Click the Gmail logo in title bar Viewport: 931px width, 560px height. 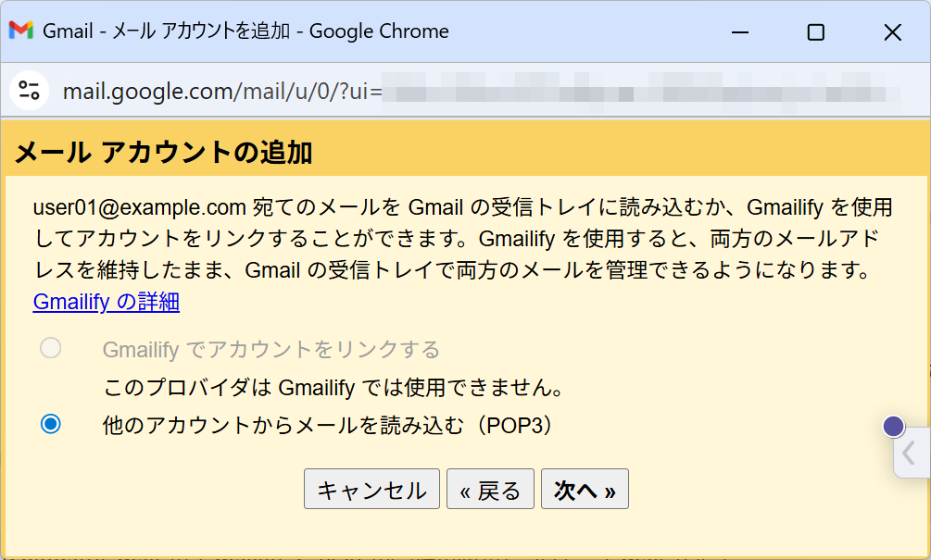coord(20,31)
